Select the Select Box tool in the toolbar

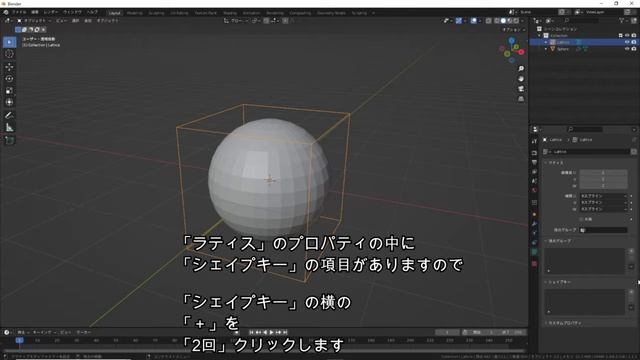pyautogui.click(x=9, y=42)
